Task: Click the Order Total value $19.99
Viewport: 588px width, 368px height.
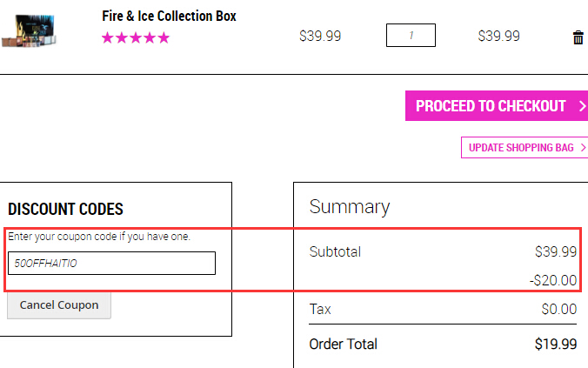Action: [x=556, y=344]
